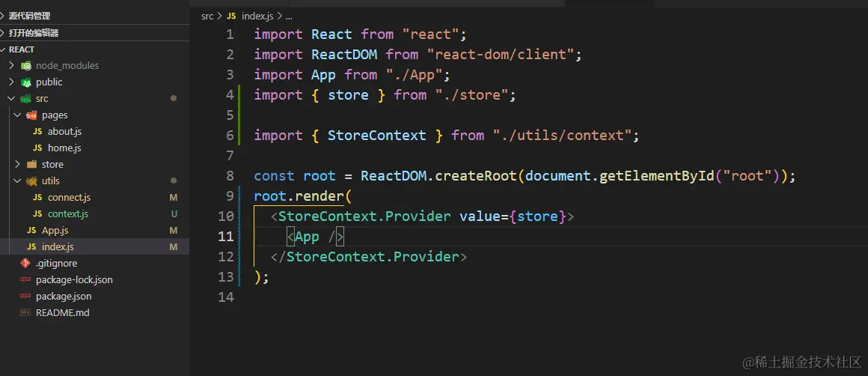Viewport: 868px width, 376px height.
Task: Click the index.js breadcrumb segment
Action: click(x=257, y=16)
